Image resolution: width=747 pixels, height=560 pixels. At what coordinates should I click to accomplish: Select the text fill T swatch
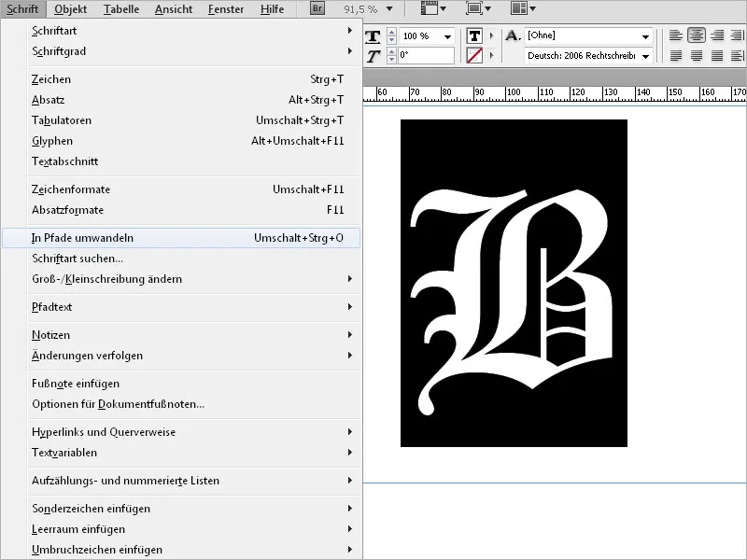click(474, 36)
